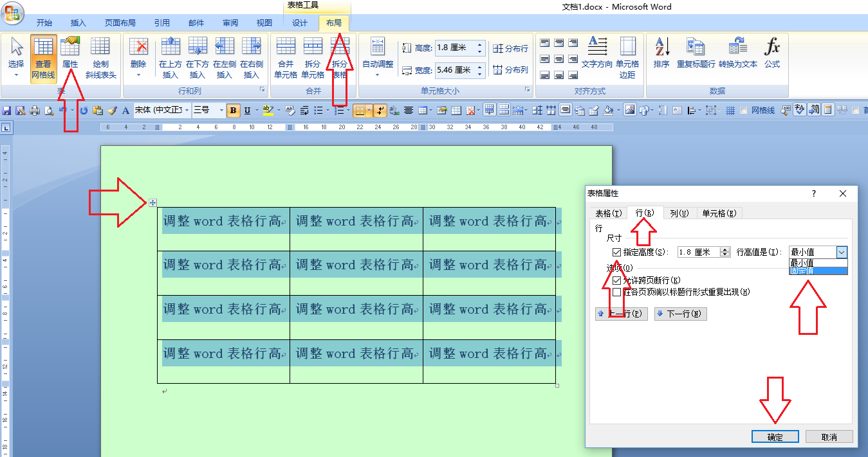The width and height of the screenshot is (868, 457).
Task: Insert column left with 在左侧插入
Action: coord(225,57)
